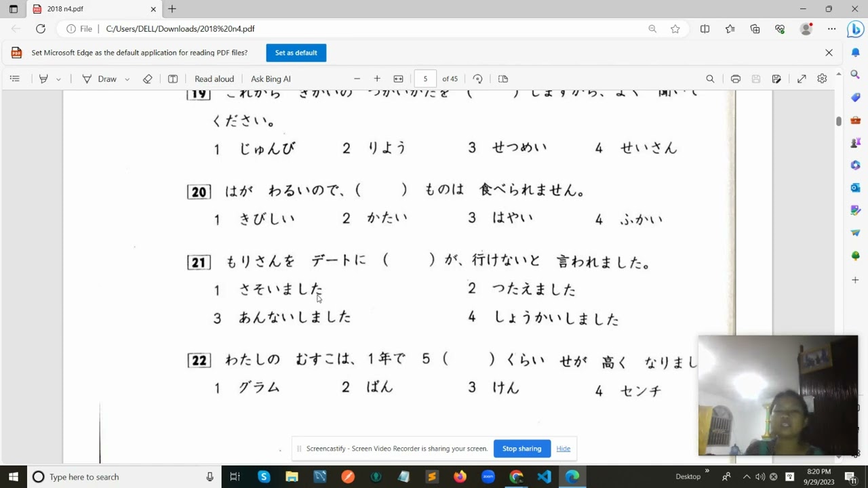Click answer option センチ
Viewport: 868px width, 488px height.
pyautogui.click(x=640, y=390)
